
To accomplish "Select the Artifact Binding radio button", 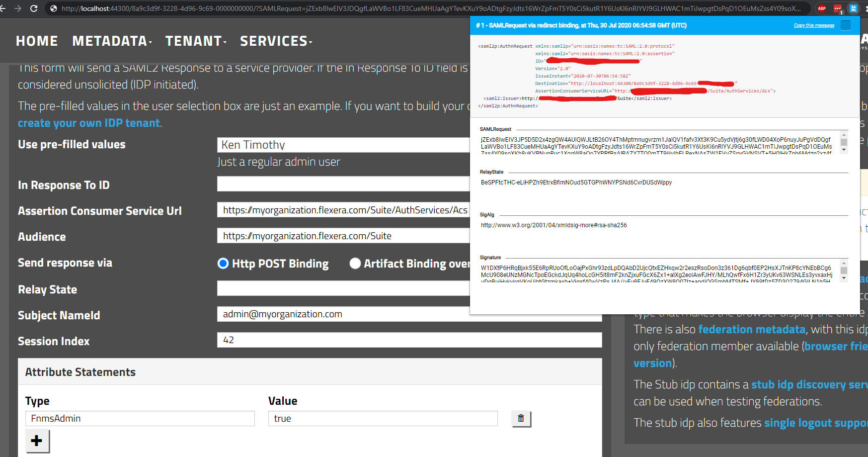I will click(355, 264).
